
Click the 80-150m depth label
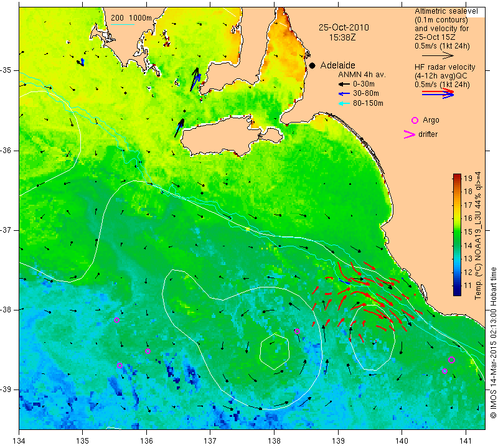click(x=368, y=103)
